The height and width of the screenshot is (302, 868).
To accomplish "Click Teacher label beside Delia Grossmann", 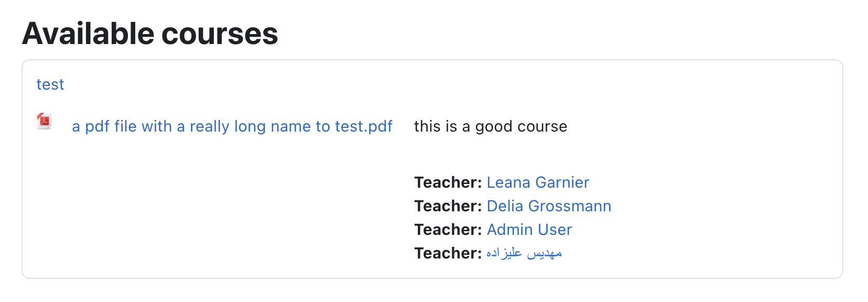I will click(448, 206).
